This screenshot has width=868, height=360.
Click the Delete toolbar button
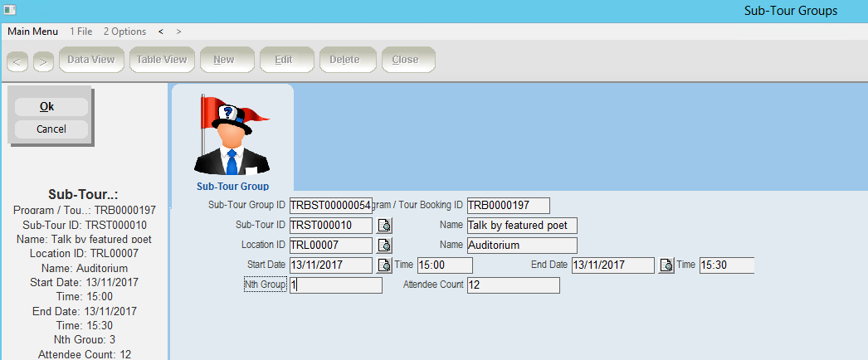344,60
